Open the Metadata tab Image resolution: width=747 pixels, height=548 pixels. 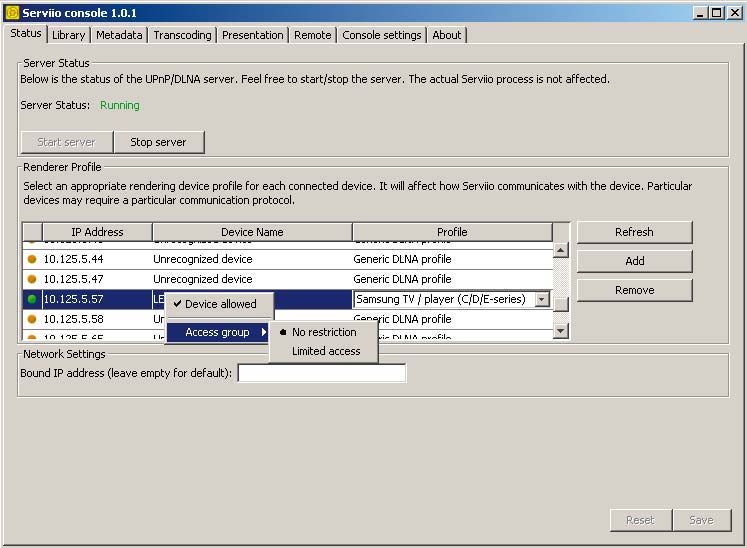pyautogui.click(x=119, y=35)
